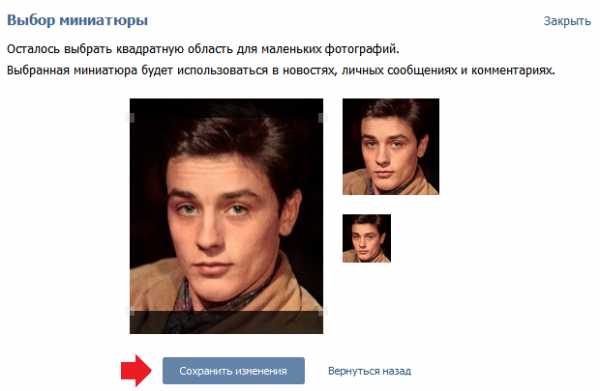Click bottom border of the crop frame
Screen dimensions: 600x391
click(226, 311)
